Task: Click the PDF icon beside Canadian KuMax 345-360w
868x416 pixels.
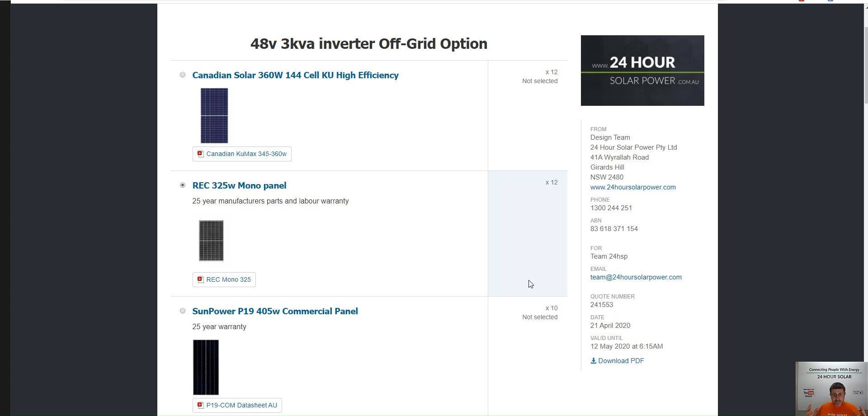Action: (x=200, y=154)
